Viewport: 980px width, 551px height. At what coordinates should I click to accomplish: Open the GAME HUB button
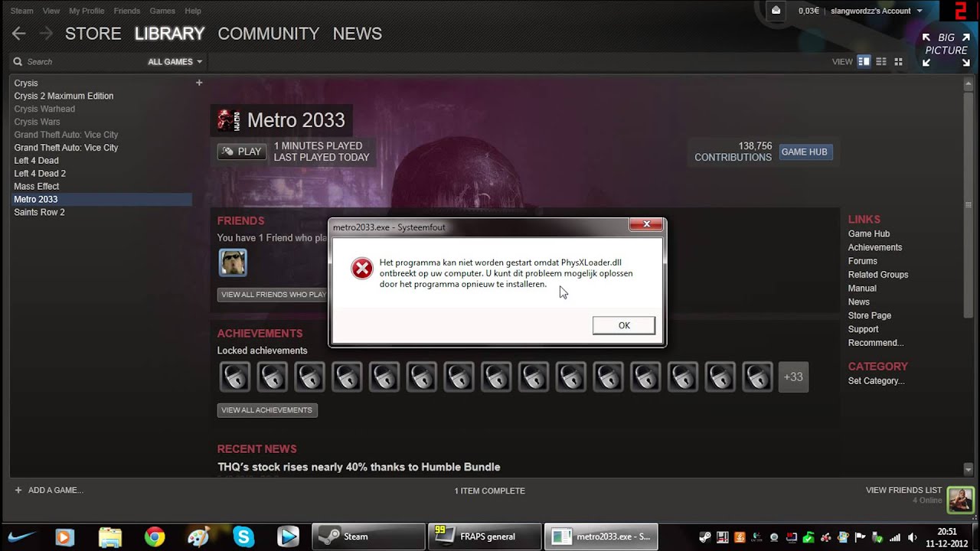point(804,152)
